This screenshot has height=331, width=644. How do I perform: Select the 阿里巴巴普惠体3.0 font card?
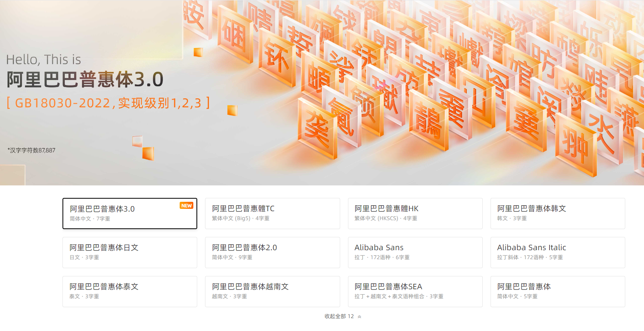[x=130, y=214]
